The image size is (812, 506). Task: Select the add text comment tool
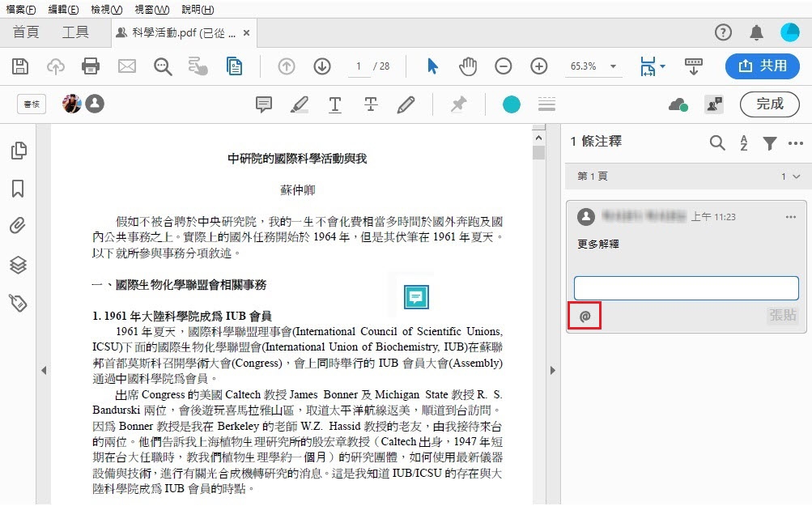[334, 104]
